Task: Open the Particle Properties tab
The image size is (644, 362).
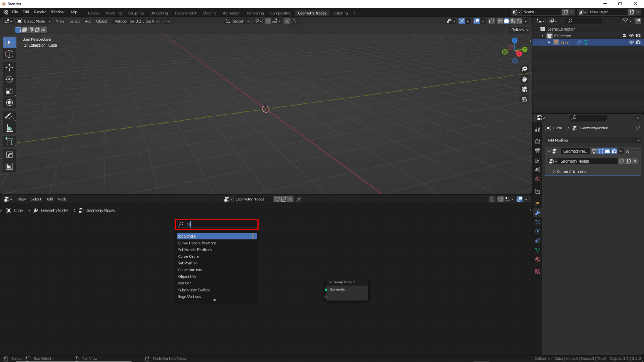Action: pyautogui.click(x=538, y=222)
